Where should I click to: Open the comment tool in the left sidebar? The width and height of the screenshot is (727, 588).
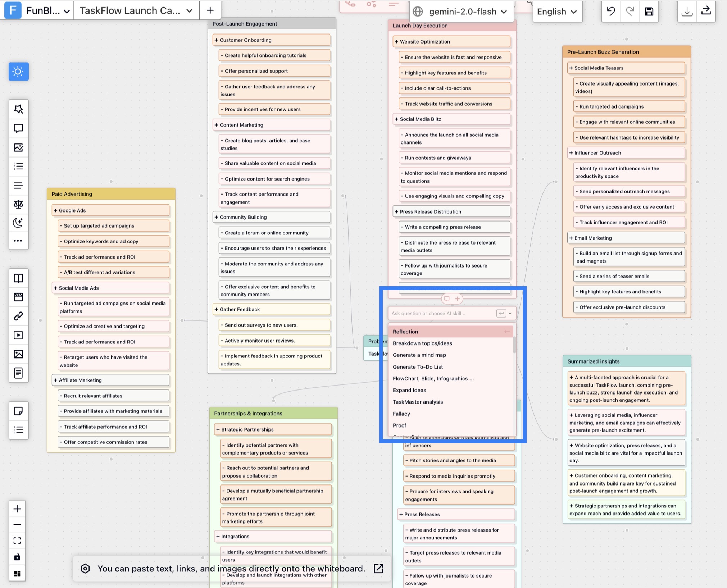tap(18, 128)
